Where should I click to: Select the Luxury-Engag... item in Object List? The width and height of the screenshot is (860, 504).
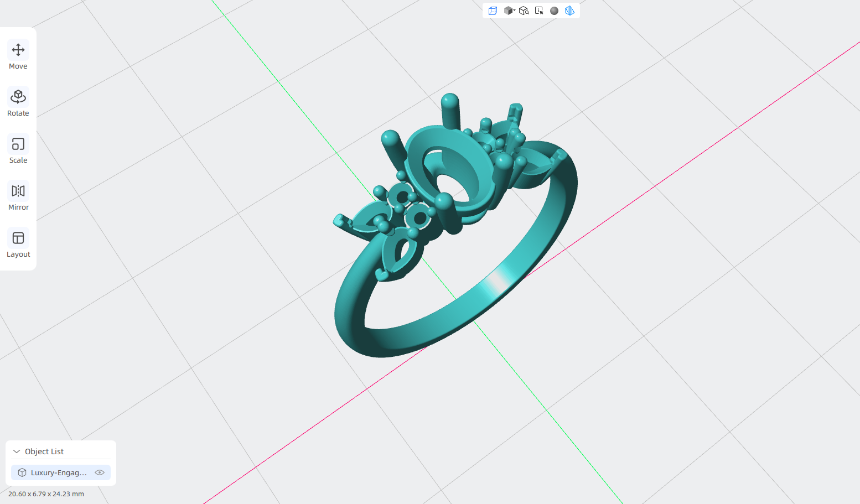tap(61, 472)
